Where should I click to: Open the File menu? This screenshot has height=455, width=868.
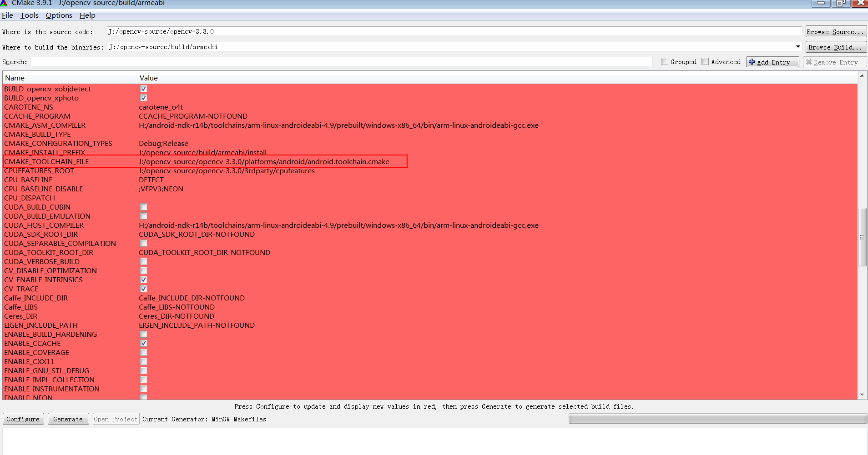point(7,15)
